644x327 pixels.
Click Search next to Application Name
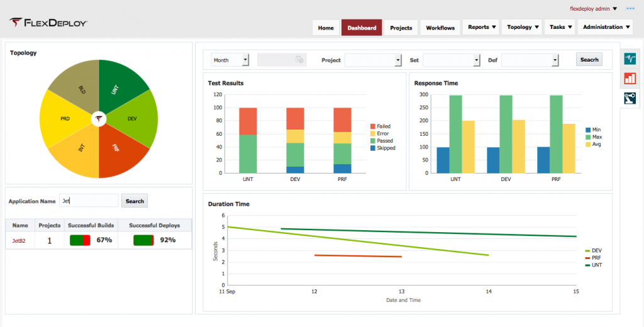(x=135, y=201)
